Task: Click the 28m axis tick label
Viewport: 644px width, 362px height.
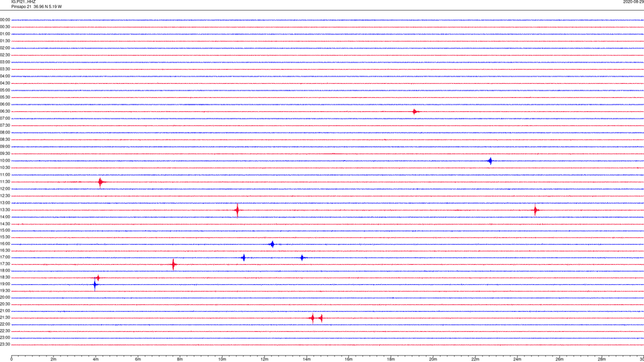Action: pos(602,359)
